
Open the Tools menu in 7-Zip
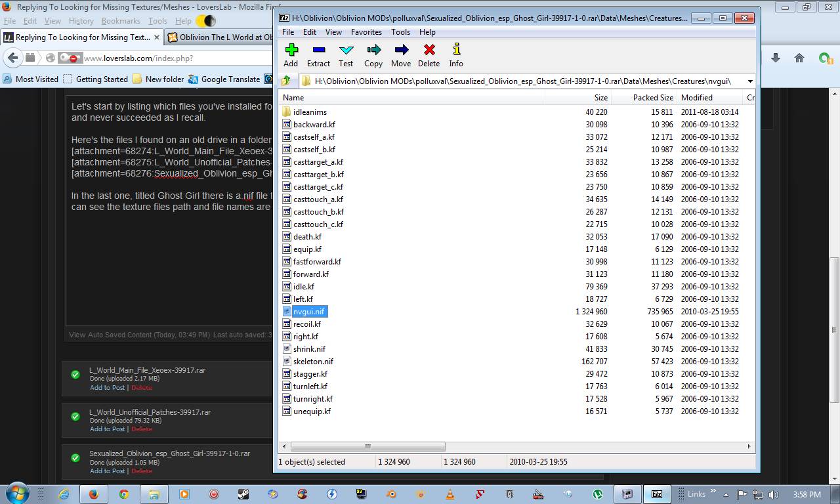click(400, 31)
